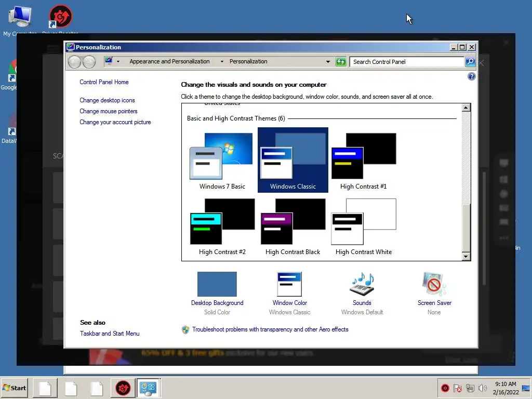Click the shield icon beside Troubleshoot link
532x399 pixels.
(x=185, y=330)
